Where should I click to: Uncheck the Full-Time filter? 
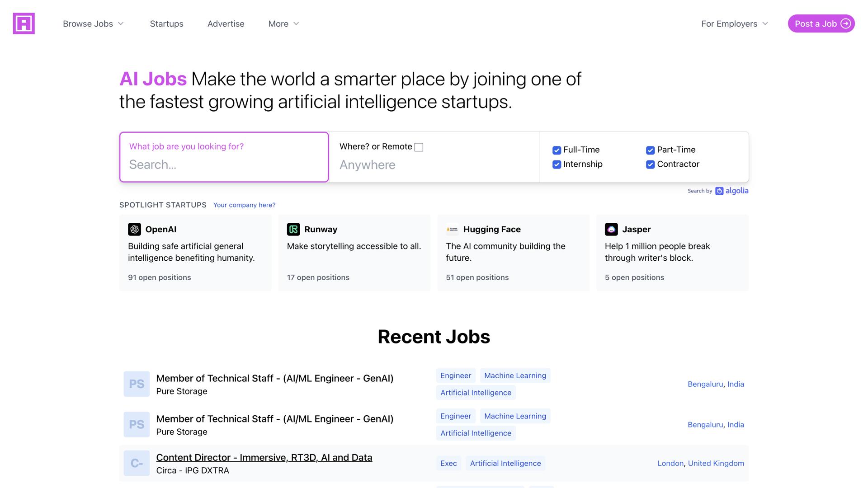556,150
